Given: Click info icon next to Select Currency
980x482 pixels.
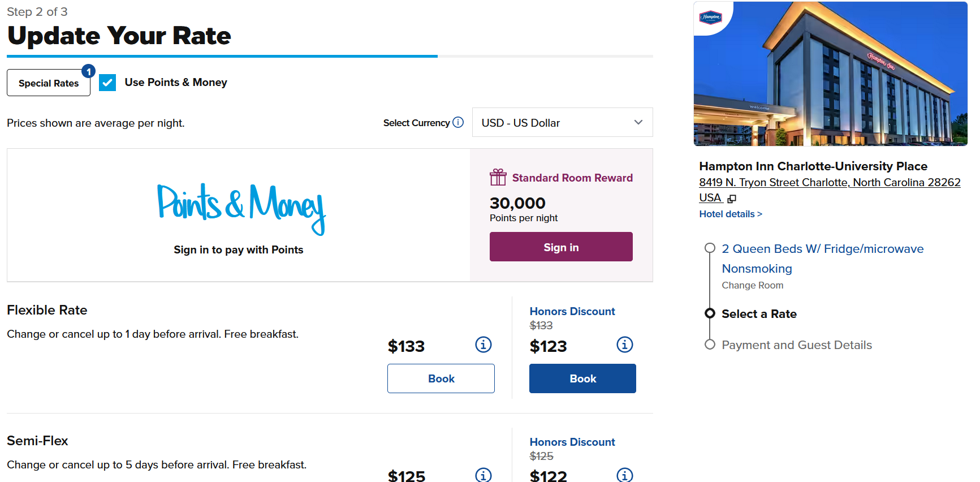Looking at the screenshot, I should [458, 122].
